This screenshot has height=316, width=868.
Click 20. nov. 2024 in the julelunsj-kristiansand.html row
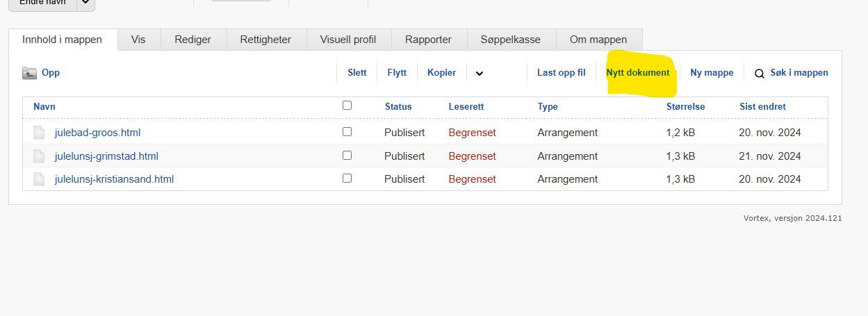pyautogui.click(x=770, y=179)
